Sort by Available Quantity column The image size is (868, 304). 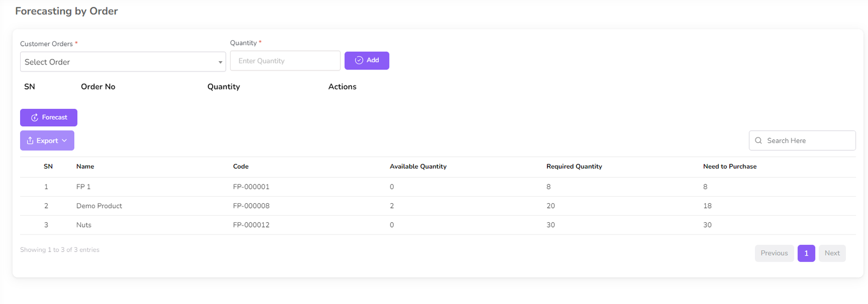click(418, 167)
